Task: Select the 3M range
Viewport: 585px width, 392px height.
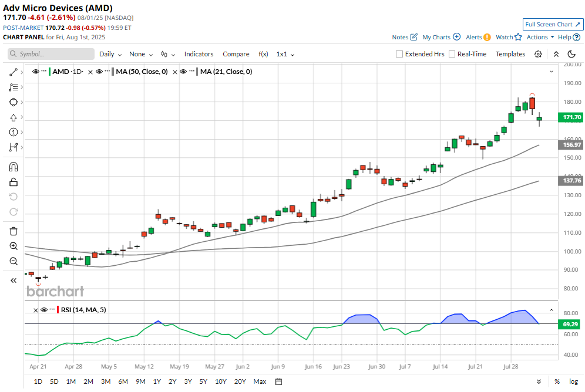Action: pyautogui.click(x=106, y=381)
